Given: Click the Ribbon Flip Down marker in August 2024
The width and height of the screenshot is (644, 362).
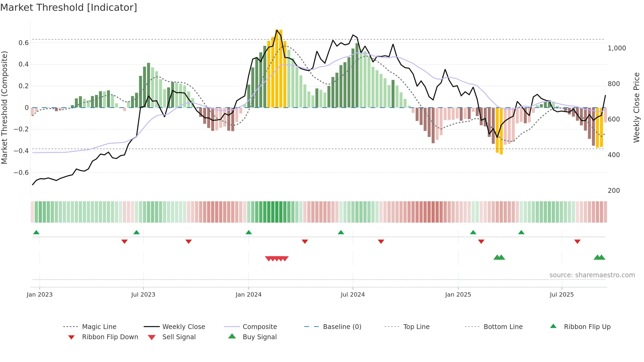Looking at the screenshot, I should pos(381,242).
